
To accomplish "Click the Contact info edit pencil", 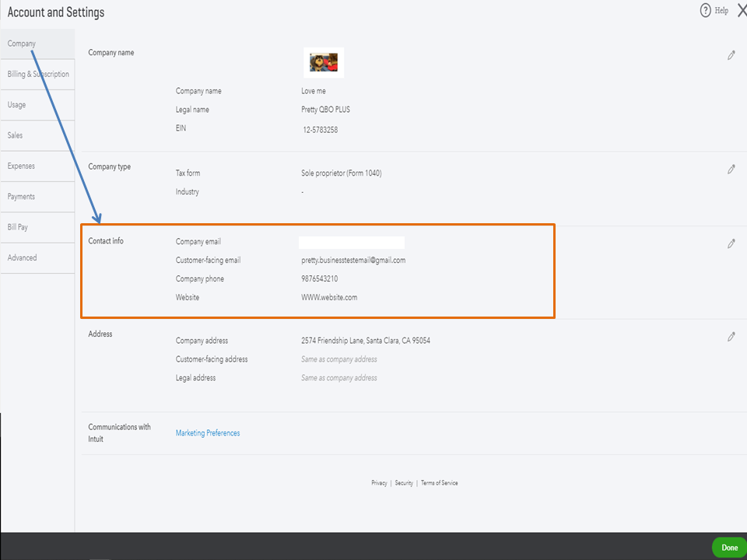I will [731, 243].
